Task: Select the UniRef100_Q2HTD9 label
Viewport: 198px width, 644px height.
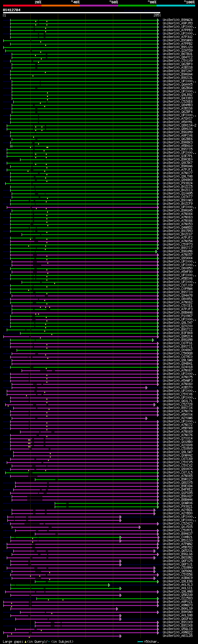Action: point(178,50)
